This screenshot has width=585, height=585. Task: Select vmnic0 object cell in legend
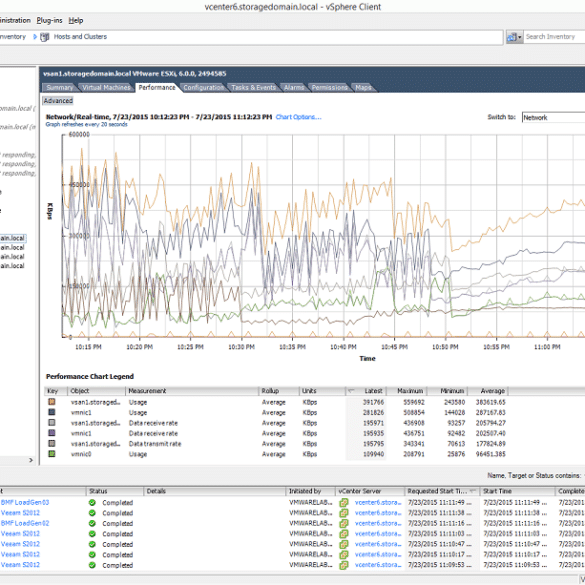coord(81,454)
